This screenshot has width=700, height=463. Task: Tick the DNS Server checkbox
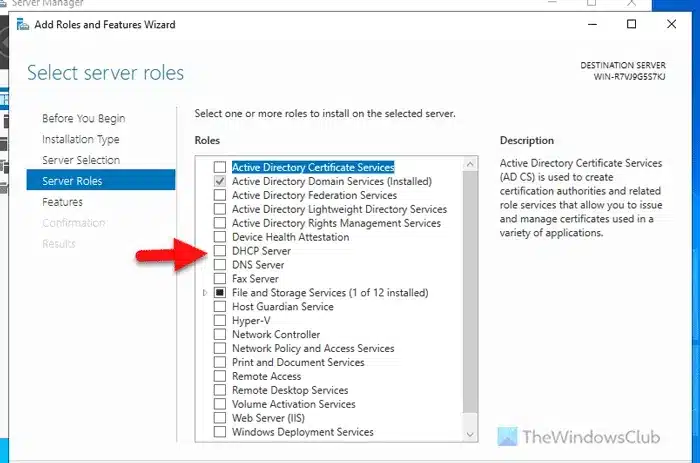click(x=220, y=265)
